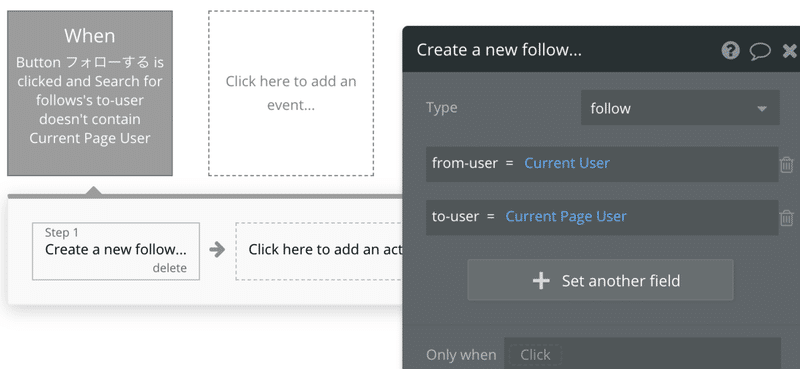Click the to-user field row
The image size is (800, 369).
tap(602, 217)
